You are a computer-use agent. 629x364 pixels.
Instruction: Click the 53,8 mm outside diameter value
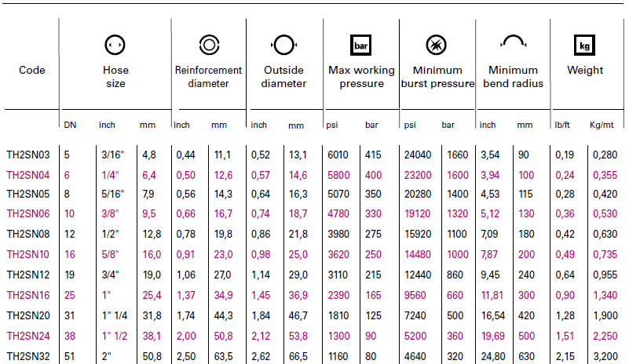pyautogui.click(x=298, y=336)
